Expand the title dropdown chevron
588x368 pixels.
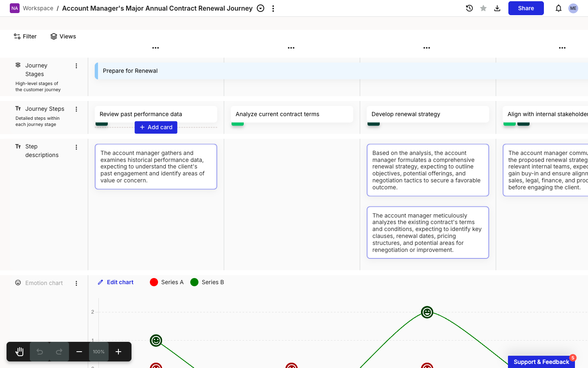(261, 8)
